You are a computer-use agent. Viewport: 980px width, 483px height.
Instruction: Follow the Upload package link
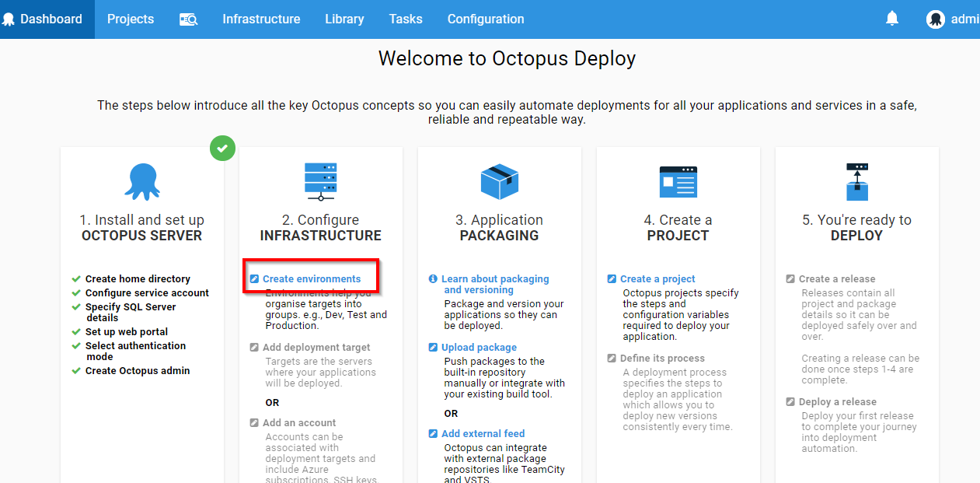tap(479, 347)
